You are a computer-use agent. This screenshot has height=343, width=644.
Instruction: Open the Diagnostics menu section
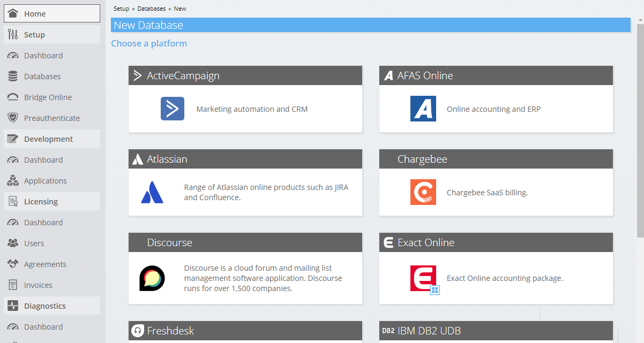coord(52,306)
